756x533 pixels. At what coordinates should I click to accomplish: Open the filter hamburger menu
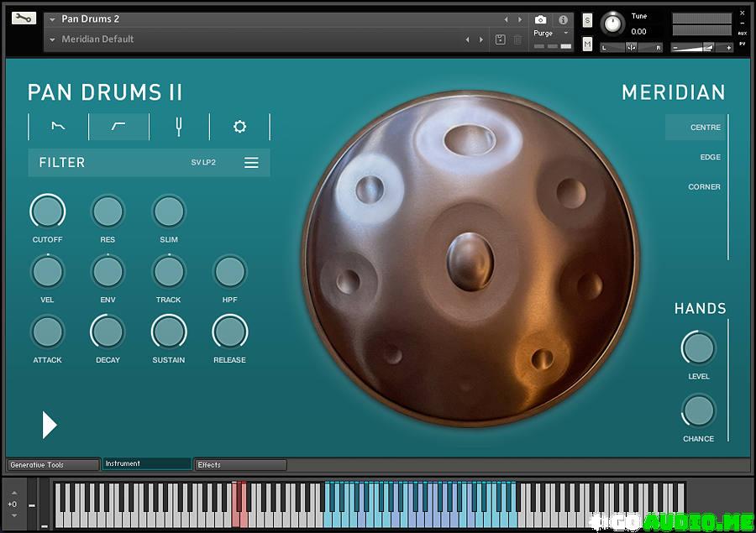coord(251,162)
